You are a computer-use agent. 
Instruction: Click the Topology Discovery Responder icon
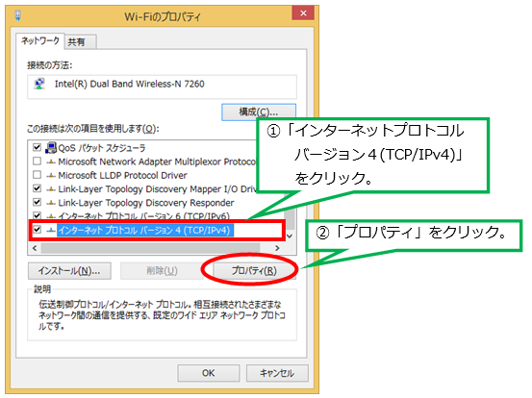point(51,203)
